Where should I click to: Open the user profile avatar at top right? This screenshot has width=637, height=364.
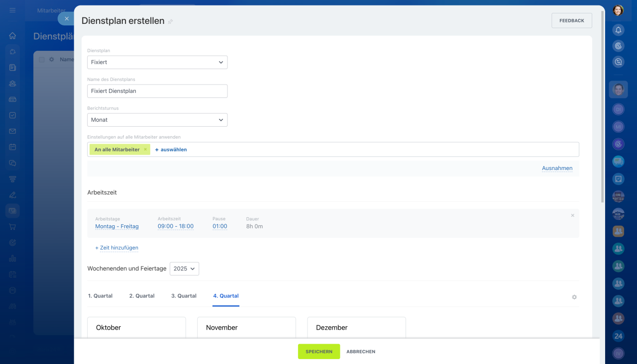click(618, 10)
